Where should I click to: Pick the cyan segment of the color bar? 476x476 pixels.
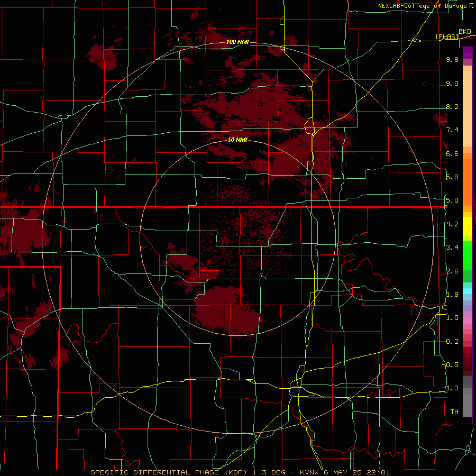pyautogui.click(x=467, y=291)
